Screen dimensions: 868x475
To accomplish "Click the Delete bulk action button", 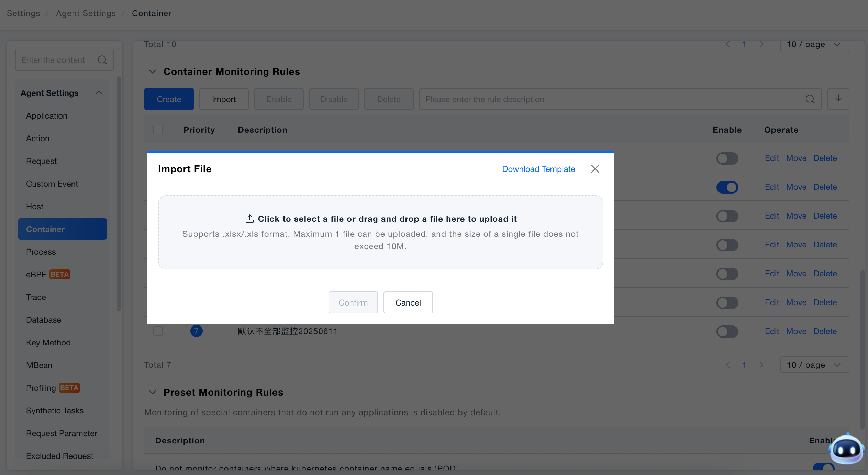I will click(389, 99).
